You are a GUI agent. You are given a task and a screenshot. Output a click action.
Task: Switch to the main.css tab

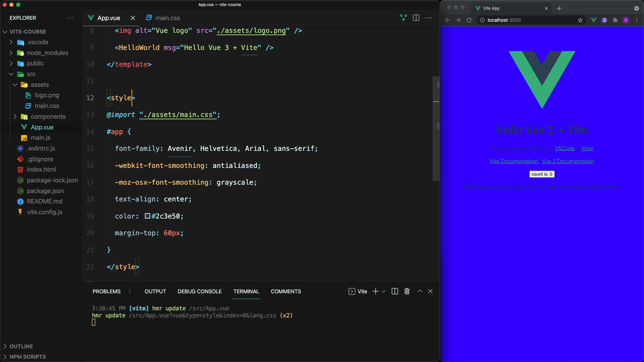163,18
